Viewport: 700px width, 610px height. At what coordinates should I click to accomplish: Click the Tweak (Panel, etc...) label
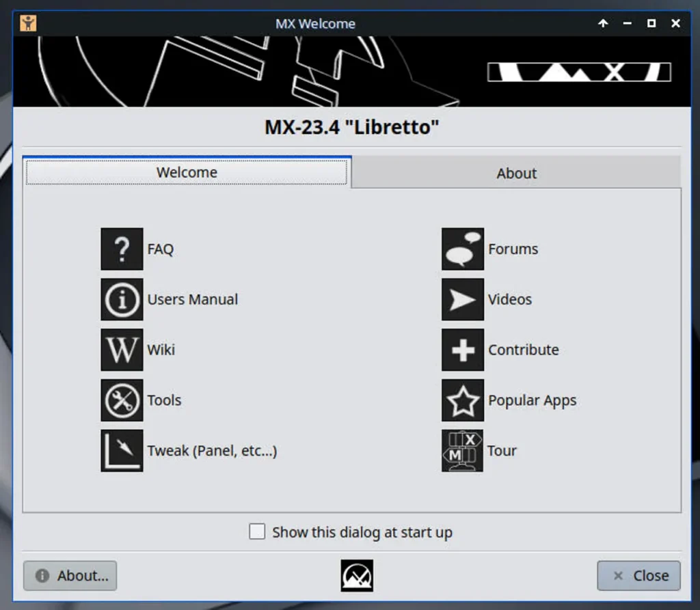tap(212, 451)
